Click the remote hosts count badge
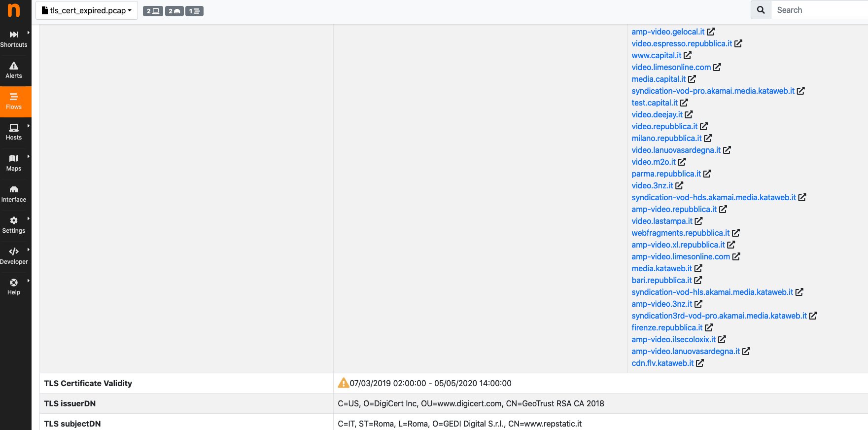 [174, 11]
